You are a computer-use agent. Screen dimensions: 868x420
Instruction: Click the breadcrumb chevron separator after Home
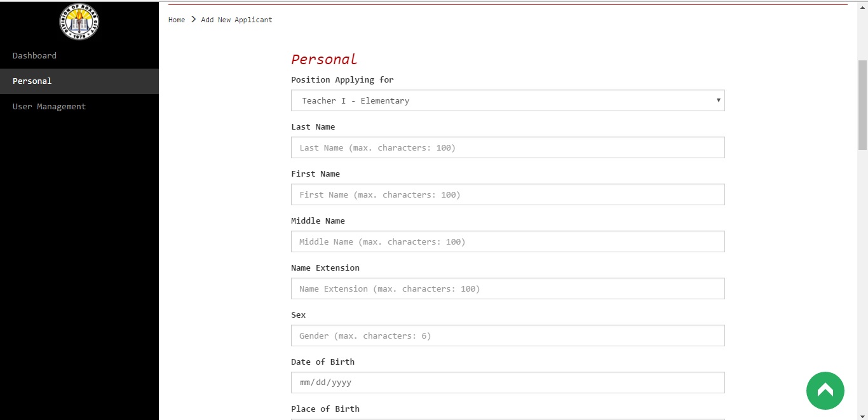pos(193,20)
